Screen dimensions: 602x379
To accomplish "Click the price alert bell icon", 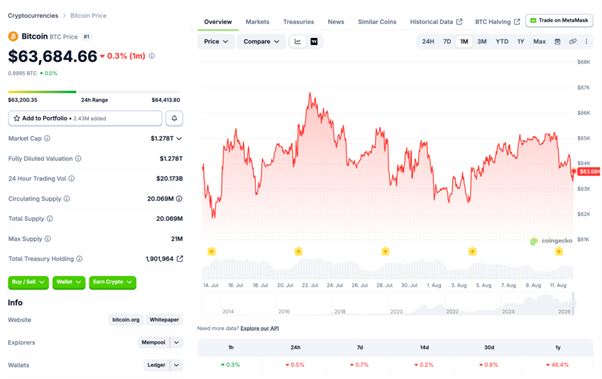I will (174, 118).
